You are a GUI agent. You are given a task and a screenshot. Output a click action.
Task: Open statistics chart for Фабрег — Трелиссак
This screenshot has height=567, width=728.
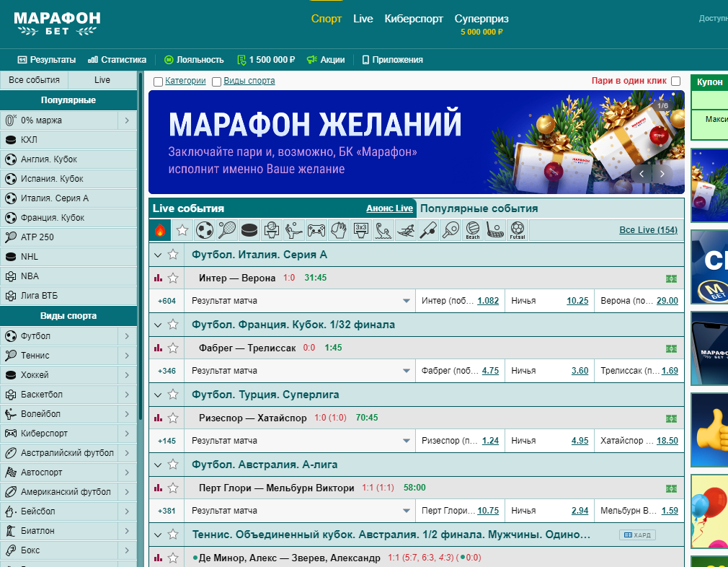[159, 348]
